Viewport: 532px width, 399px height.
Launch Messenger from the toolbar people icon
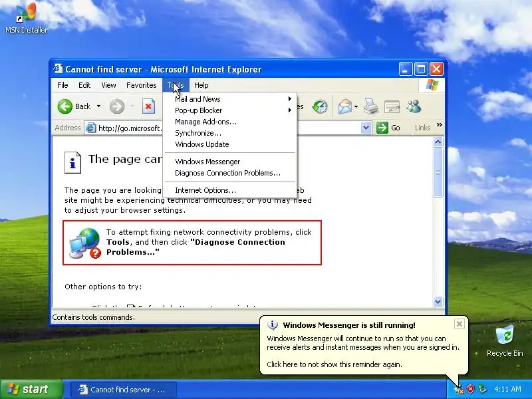click(414, 106)
